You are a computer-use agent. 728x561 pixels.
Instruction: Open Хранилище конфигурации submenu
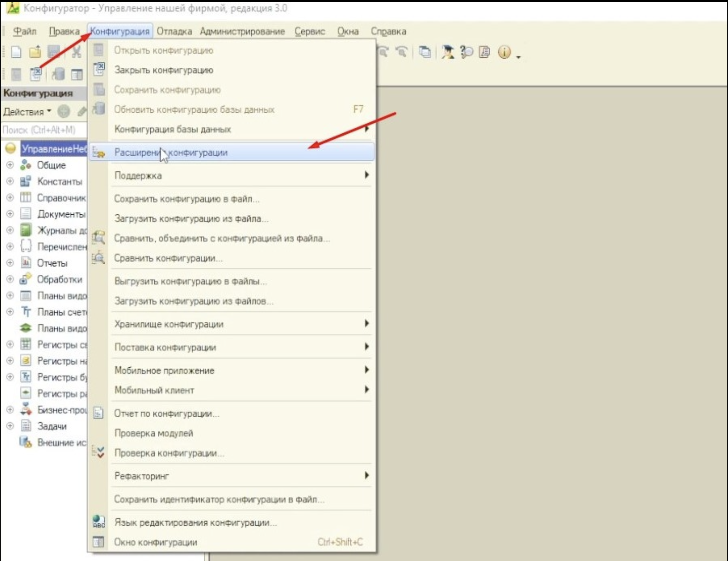click(x=232, y=324)
